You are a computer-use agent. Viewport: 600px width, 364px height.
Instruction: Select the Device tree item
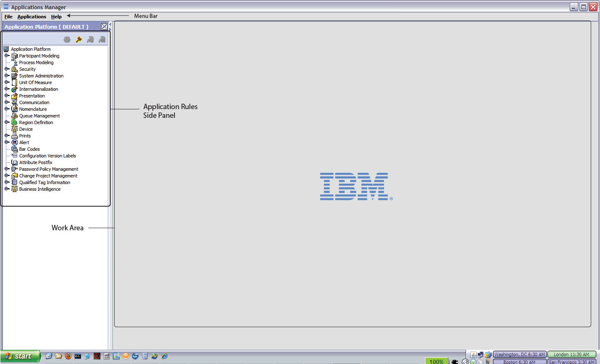(26, 129)
